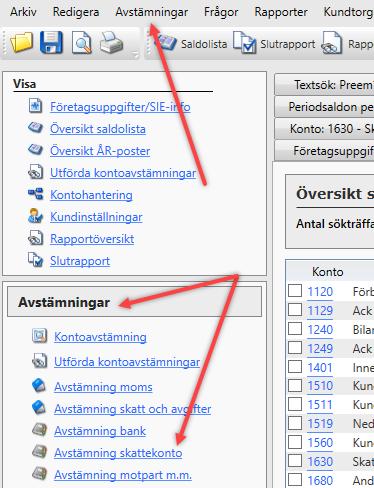Click the Slutrapport toolbar icon with checkmark
Image resolution: width=374 pixels, height=488 pixels.
[245, 43]
